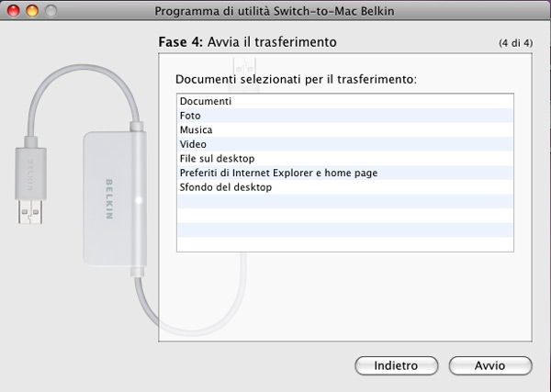This screenshot has width=551, height=392.
Task: Select the Video list row
Action: pyautogui.click(x=194, y=144)
